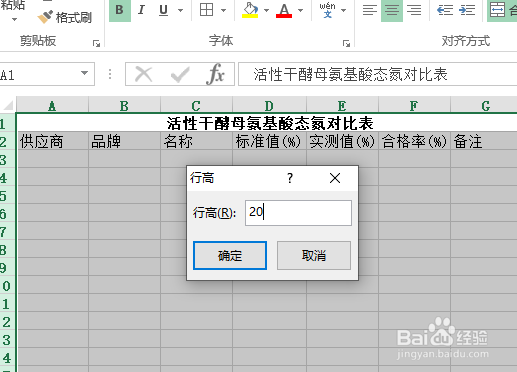Click the Format Painter 格式刷 button
Image resolution: width=517 pixels, height=372 pixels.
pyautogui.click(x=65, y=17)
